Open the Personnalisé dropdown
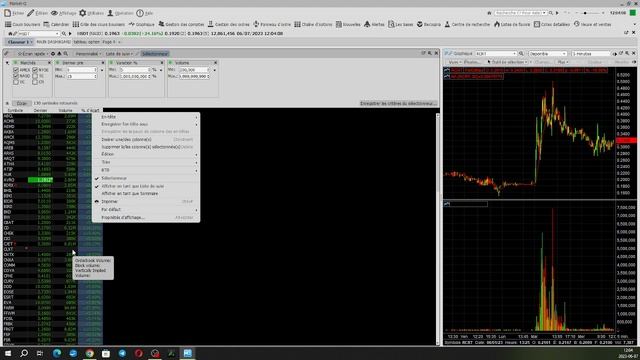Image resolution: width=640 pixels, height=360 pixels. point(88,53)
